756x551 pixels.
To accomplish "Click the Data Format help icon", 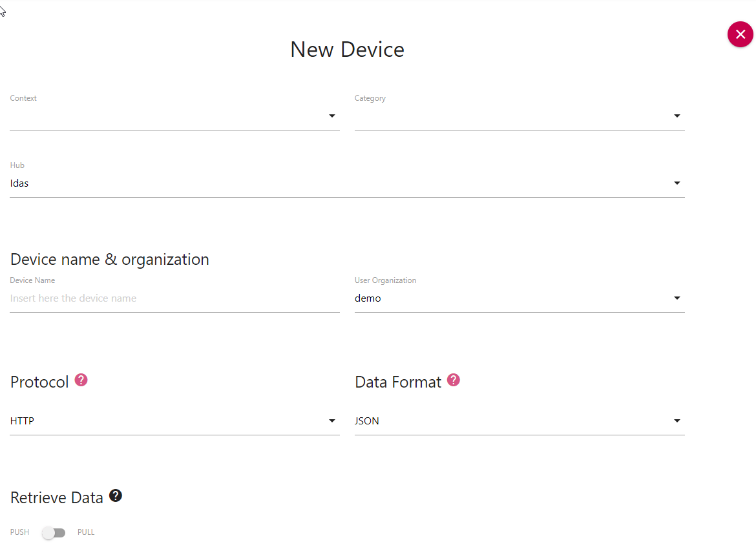I will pos(454,380).
